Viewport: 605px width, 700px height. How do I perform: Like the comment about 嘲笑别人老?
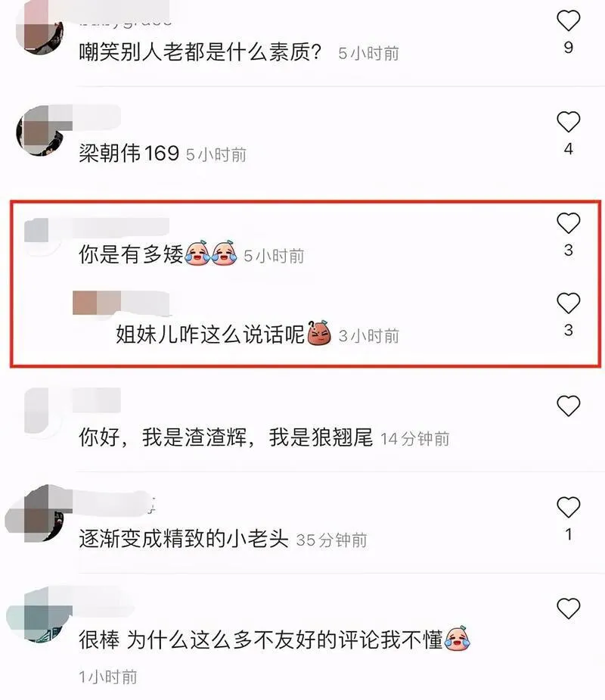coord(568,20)
